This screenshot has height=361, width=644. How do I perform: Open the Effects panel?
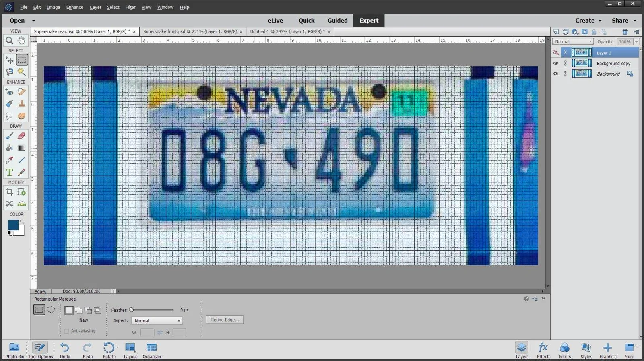(x=543, y=351)
